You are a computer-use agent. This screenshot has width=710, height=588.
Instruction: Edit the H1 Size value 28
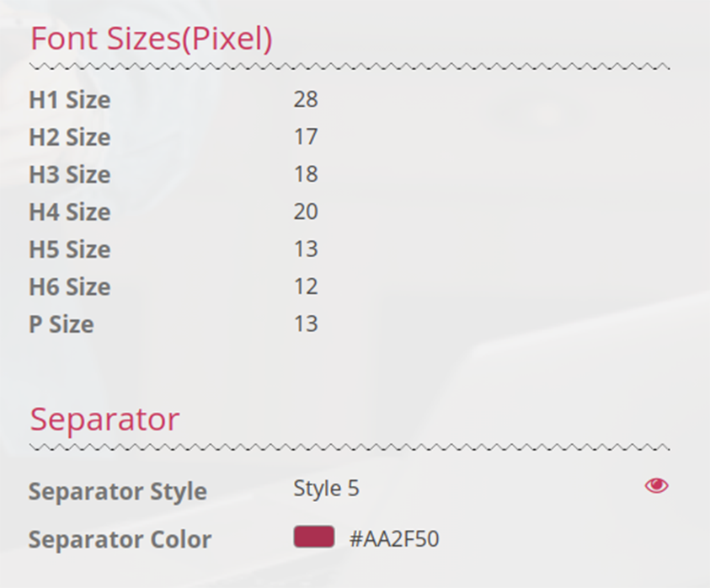click(306, 99)
